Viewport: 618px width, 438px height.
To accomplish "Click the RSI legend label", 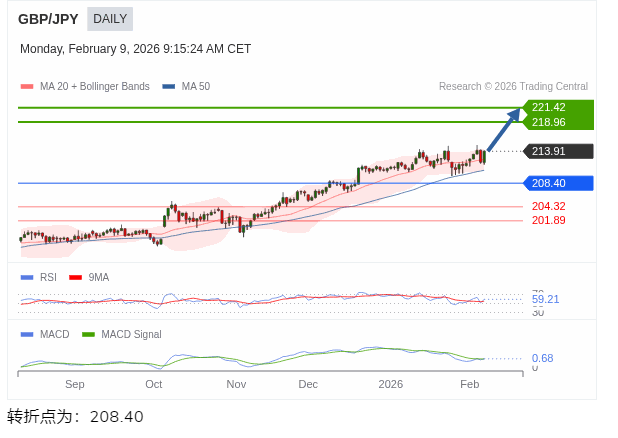I will coord(48,278).
